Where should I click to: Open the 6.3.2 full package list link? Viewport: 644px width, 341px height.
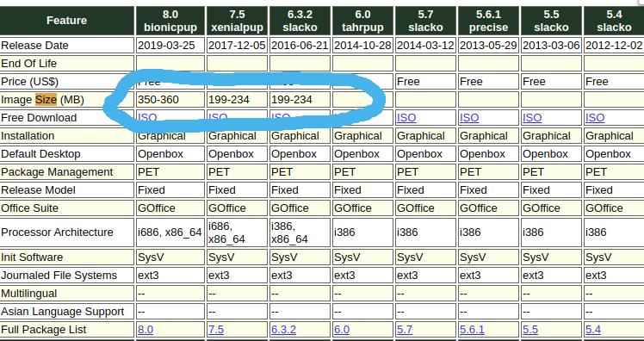click(x=283, y=330)
